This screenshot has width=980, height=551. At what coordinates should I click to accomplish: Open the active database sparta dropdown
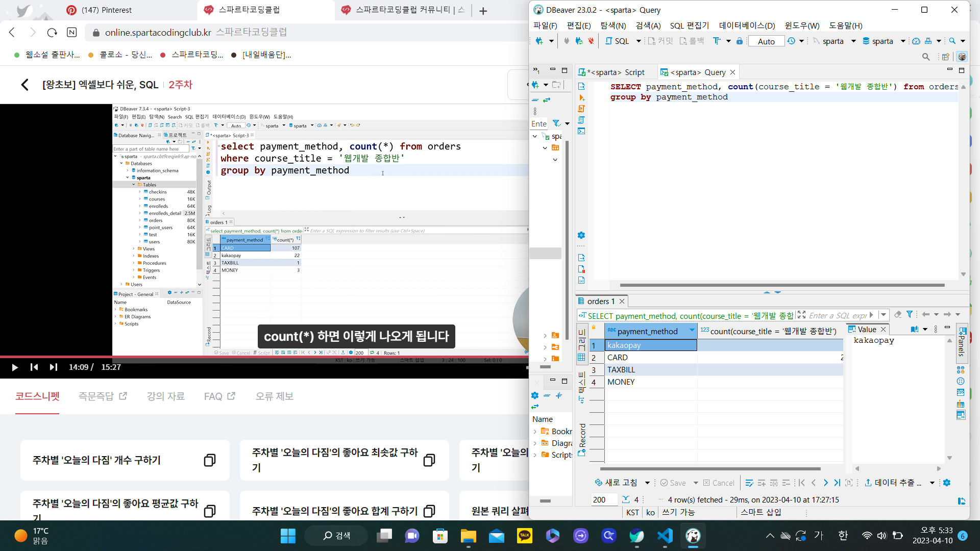click(x=903, y=41)
